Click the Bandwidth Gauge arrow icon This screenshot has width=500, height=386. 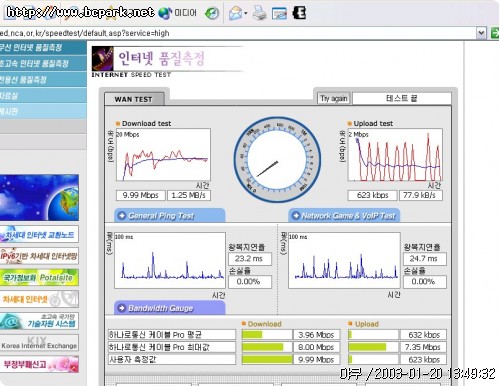click(122, 308)
